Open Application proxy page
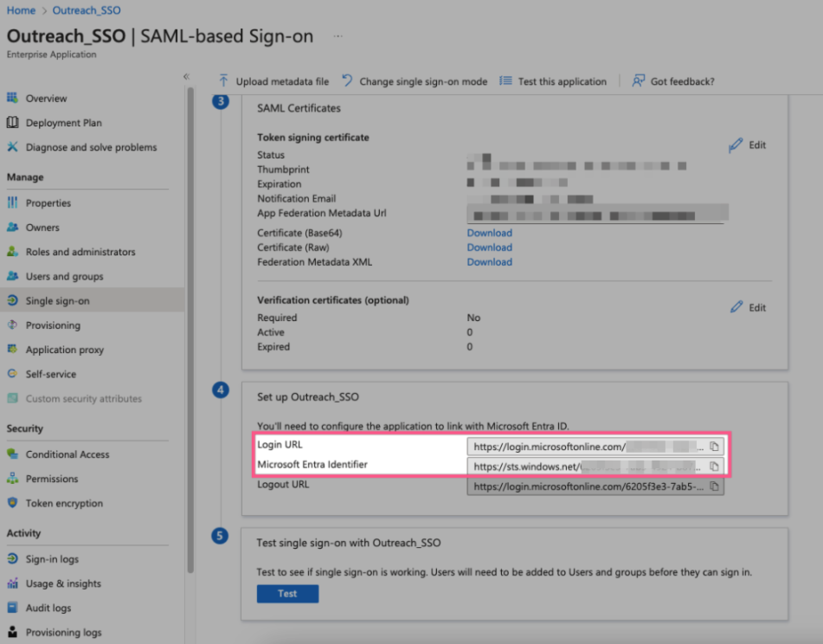 click(65, 349)
